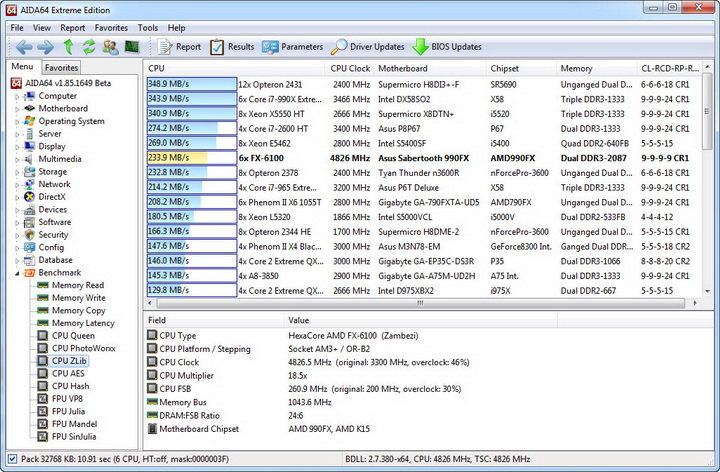Image resolution: width=720 pixels, height=472 pixels.
Task: Sort by the CPU Clock column header
Action: (x=350, y=68)
